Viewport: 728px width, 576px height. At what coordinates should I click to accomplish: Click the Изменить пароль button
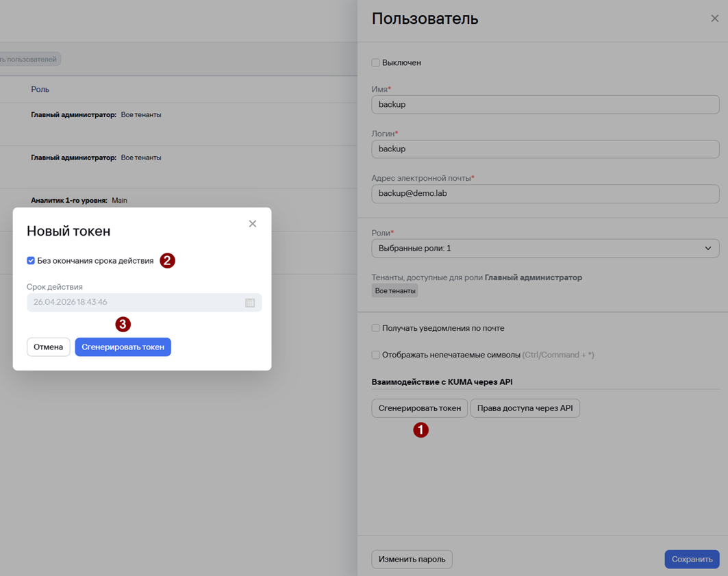412,560
